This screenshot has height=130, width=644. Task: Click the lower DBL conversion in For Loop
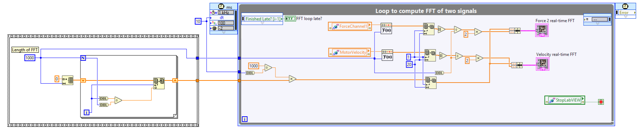coord(104,105)
